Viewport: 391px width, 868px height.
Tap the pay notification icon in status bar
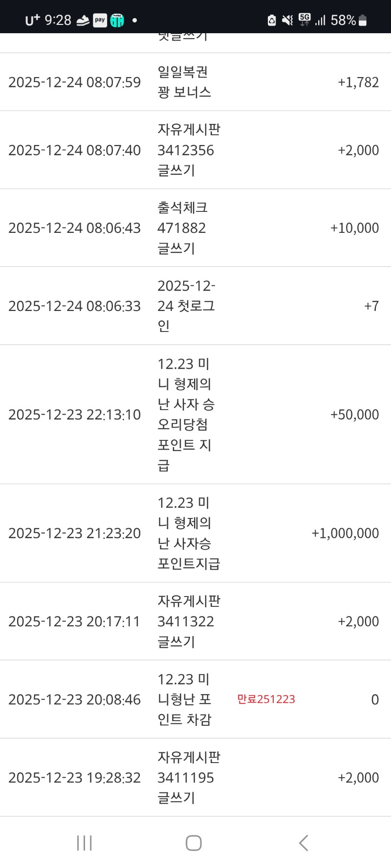click(x=100, y=20)
